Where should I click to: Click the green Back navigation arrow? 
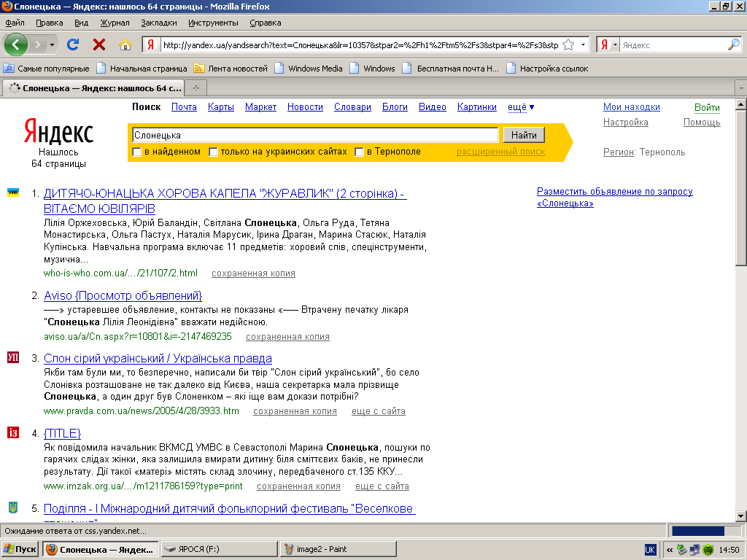click(16, 44)
